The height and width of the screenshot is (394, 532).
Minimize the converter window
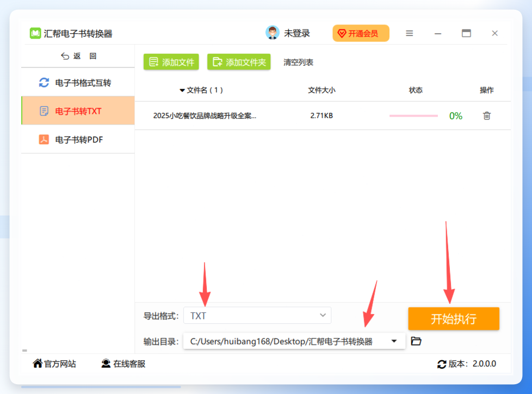click(x=438, y=33)
